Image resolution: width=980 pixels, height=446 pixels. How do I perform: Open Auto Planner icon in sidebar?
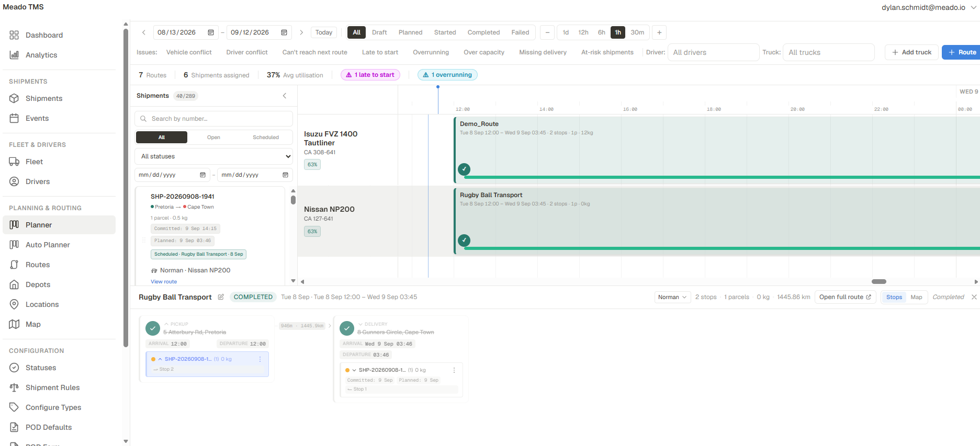(x=14, y=245)
